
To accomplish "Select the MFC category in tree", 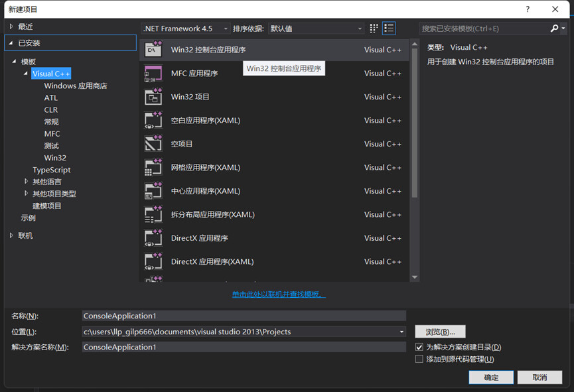I will tap(52, 133).
